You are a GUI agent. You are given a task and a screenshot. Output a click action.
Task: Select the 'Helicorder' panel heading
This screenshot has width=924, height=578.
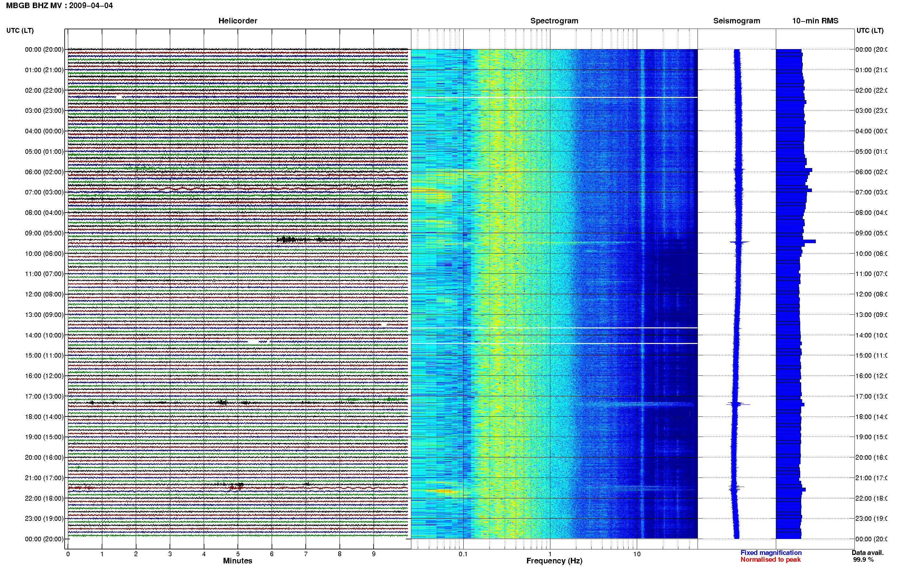tap(237, 21)
